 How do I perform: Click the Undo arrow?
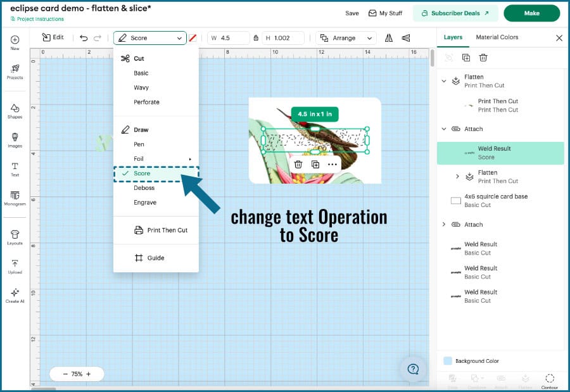[x=84, y=38]
